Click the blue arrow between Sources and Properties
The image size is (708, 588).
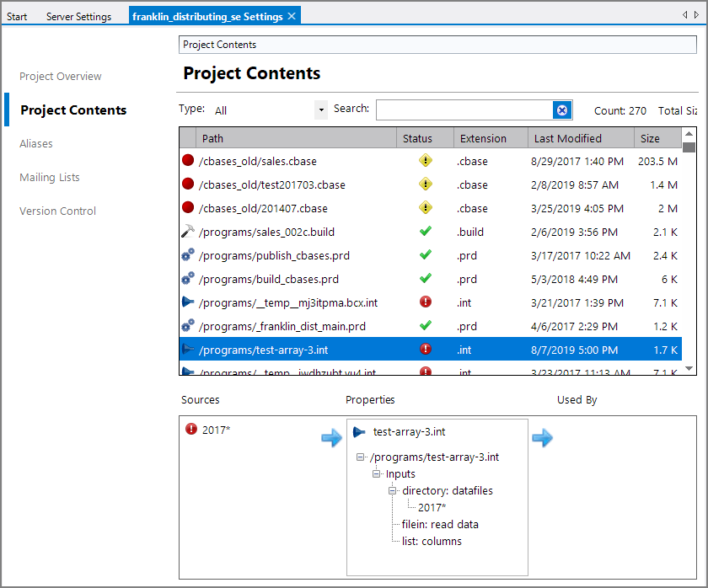tap(331, 437)
